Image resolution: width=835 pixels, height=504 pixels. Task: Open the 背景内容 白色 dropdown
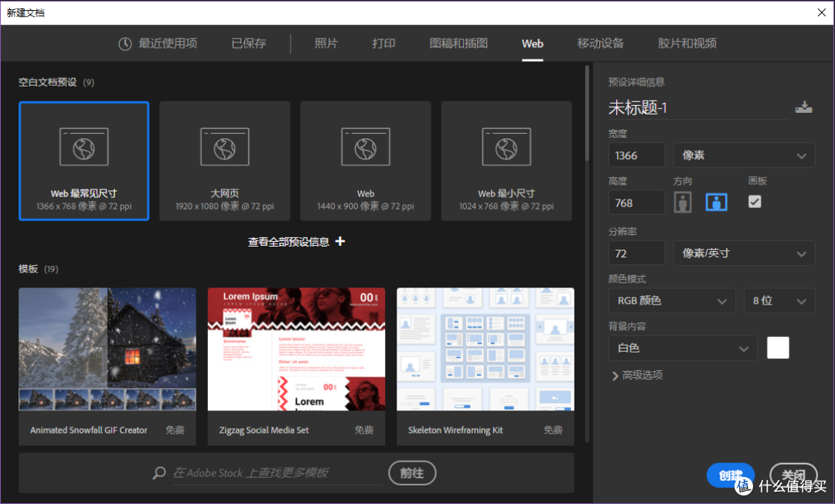(x=683, y=348)
